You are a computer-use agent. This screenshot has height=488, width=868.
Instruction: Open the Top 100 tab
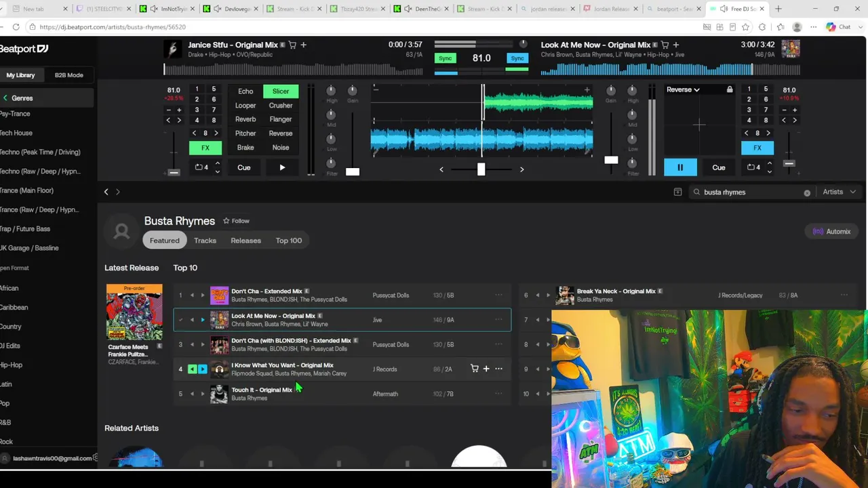tap(288, 241)
